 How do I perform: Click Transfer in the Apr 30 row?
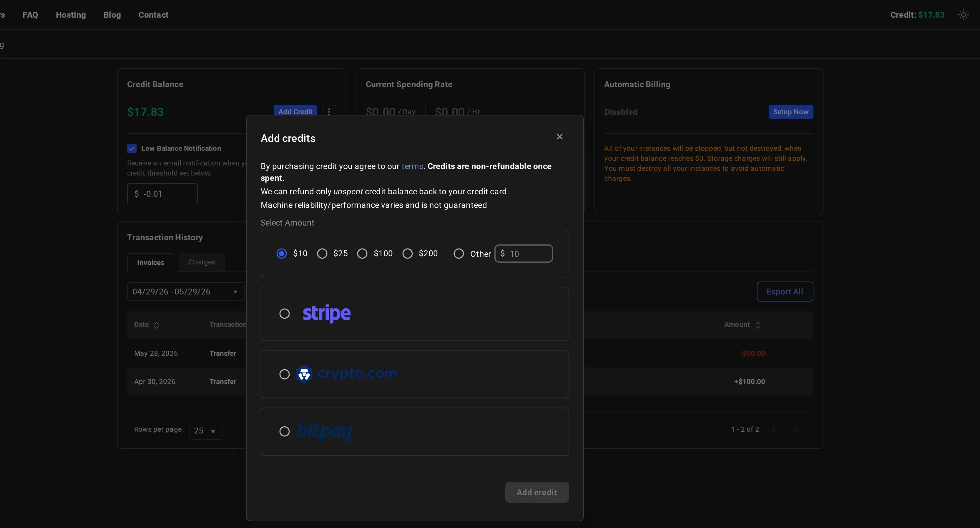pos(223,381)
